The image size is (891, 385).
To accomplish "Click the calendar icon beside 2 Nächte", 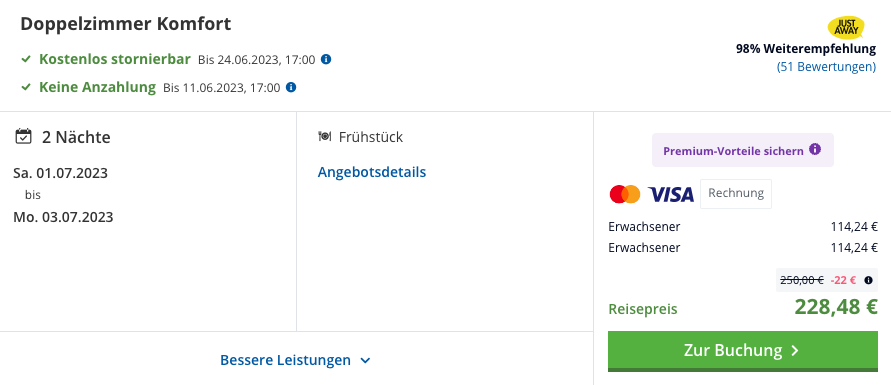I will pyautogui.click(x=23, y=137).
